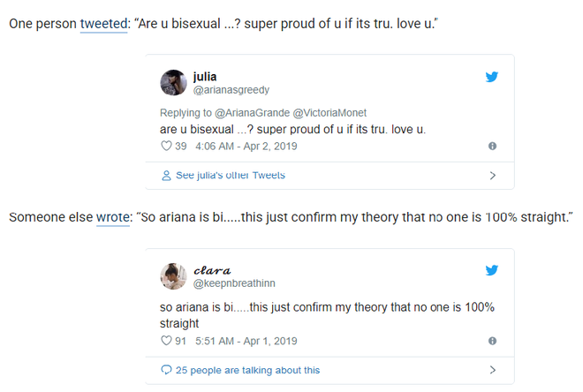This screenshot has width=583, height=392.
Task: Click the 4:06 AM - Apr 2, 2019 timestamp
Action: click(246, 146)
